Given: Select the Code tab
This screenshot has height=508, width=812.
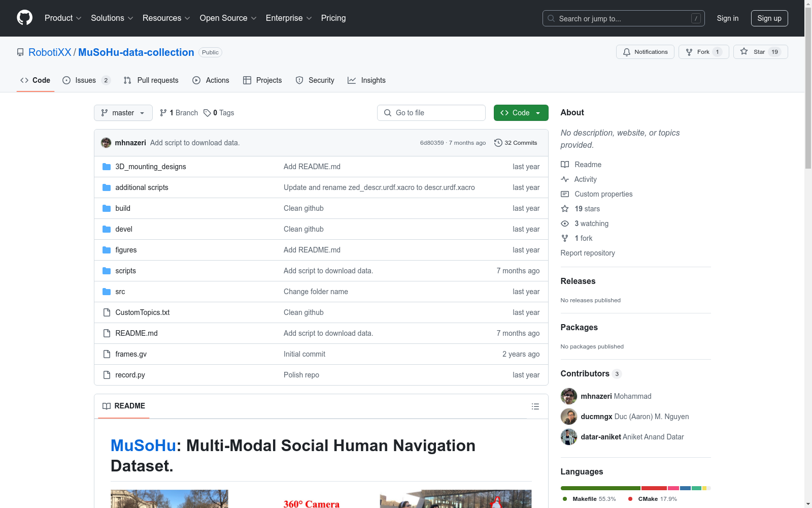Looking at the screenshot, I should [x=36, y=80].
